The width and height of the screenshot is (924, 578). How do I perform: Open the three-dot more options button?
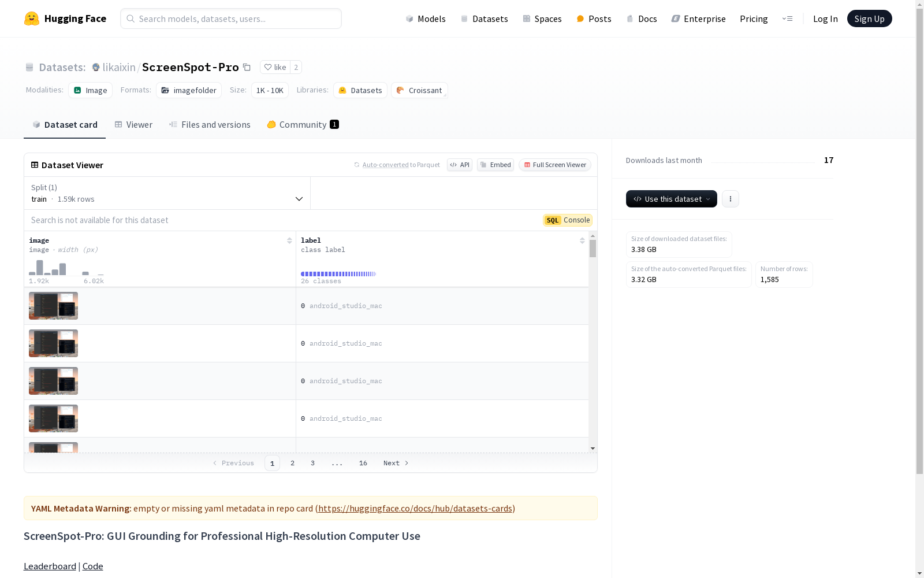[x=730, y=199]
